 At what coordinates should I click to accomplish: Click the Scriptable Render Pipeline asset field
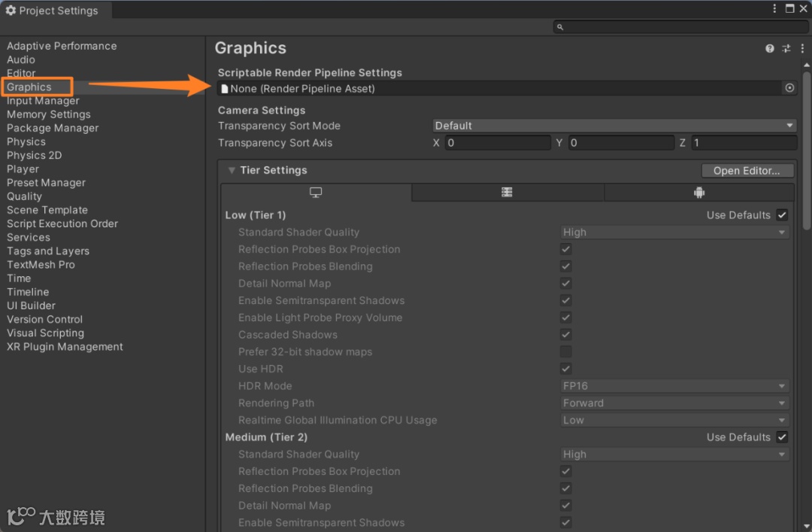[500, 89]
